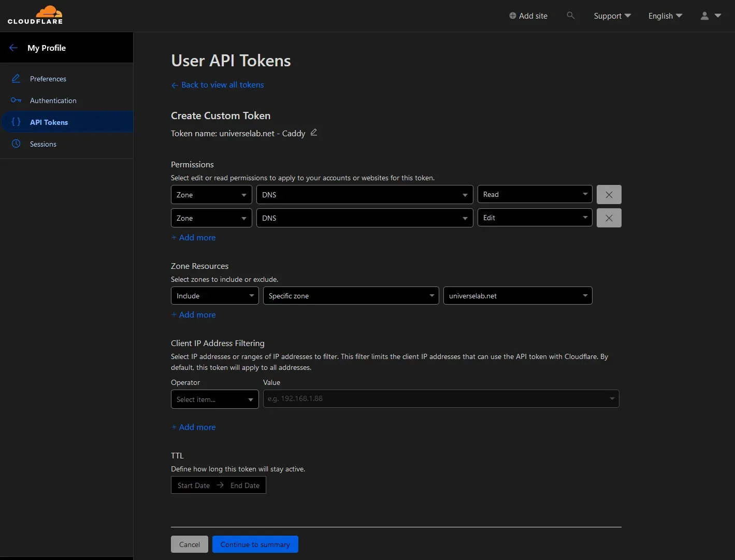The width and height of the screenshot is (735, 560).
Task: Remove the DNS Edit permission row
Action: 609,218
